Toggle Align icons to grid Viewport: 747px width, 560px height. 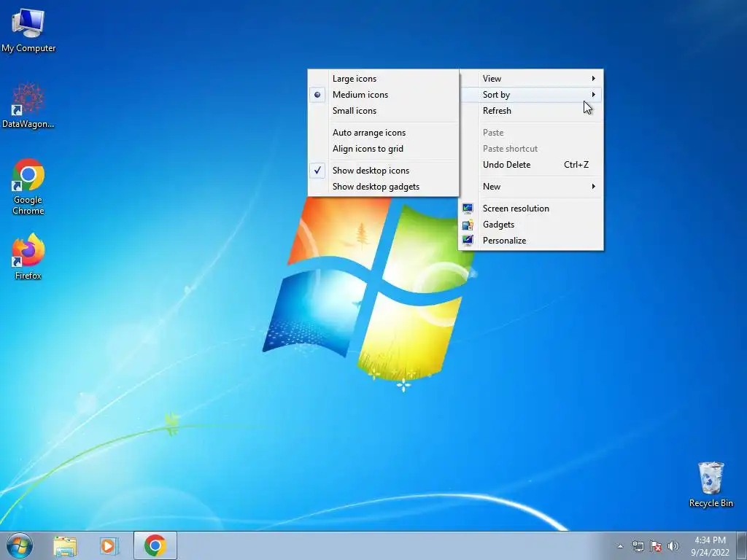pos(383,149)
